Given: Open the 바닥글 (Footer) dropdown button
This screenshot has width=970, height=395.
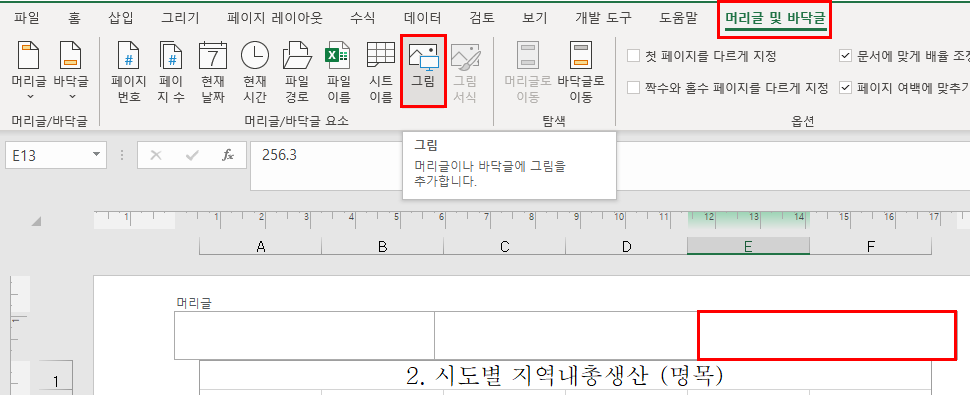Looking at the screenshot, I should coord(71,71).
